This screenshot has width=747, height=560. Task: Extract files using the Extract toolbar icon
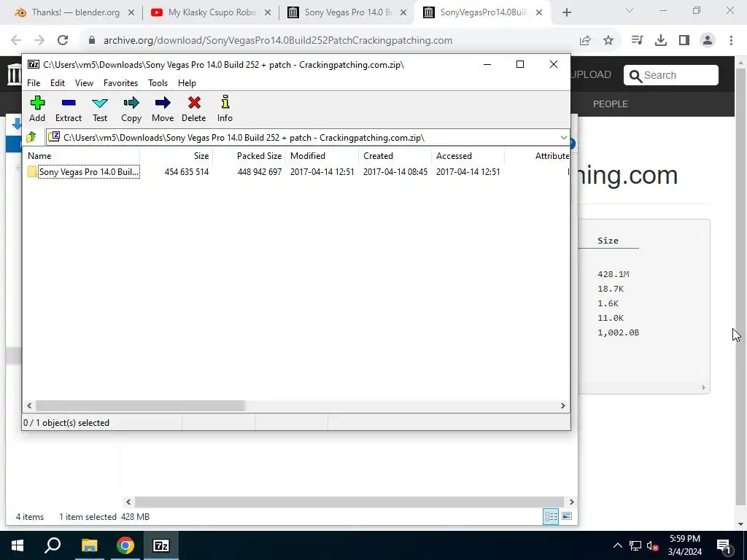click(x=68, y=109)
